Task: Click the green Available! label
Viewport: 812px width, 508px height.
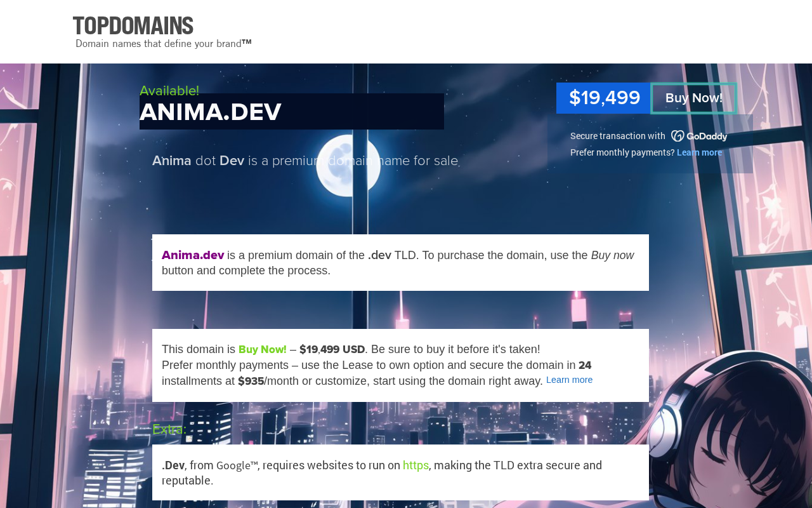Action: [169, 91]
